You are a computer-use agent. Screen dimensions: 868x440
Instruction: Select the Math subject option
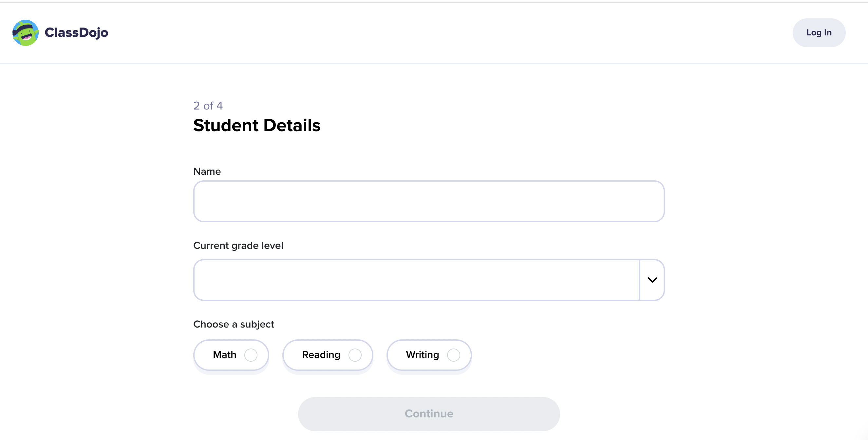[x=231, y=355]
